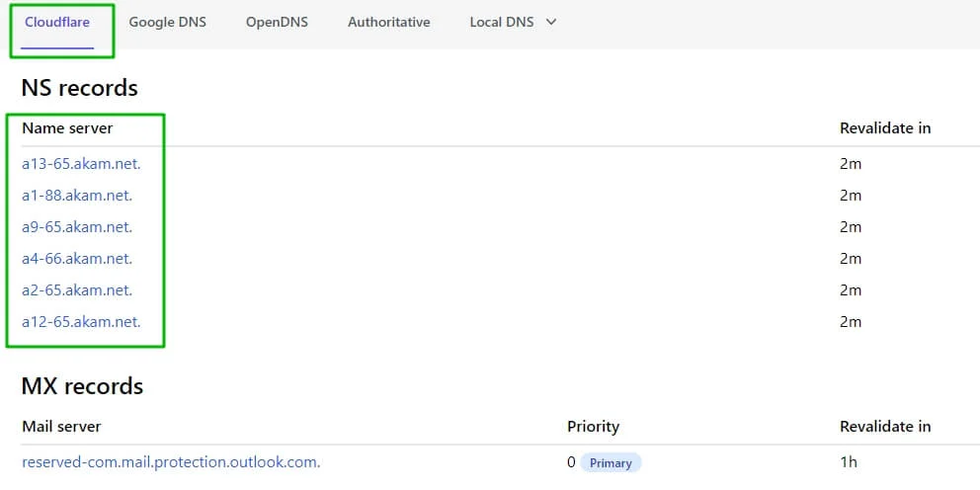Click the Name server column header

point(67,128)
